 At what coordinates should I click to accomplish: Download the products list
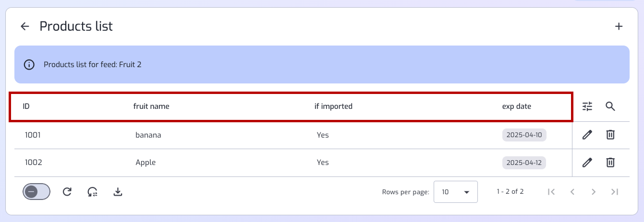tap(118, 192)
